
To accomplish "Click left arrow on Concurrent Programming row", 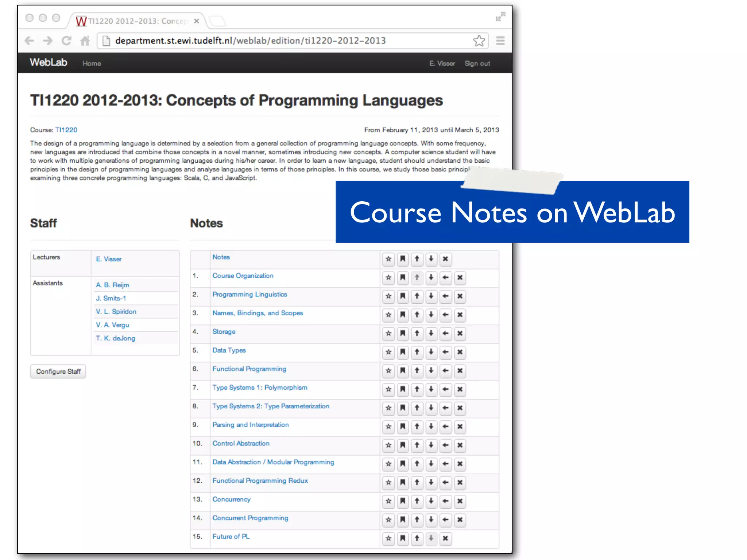I will [445, 520].
